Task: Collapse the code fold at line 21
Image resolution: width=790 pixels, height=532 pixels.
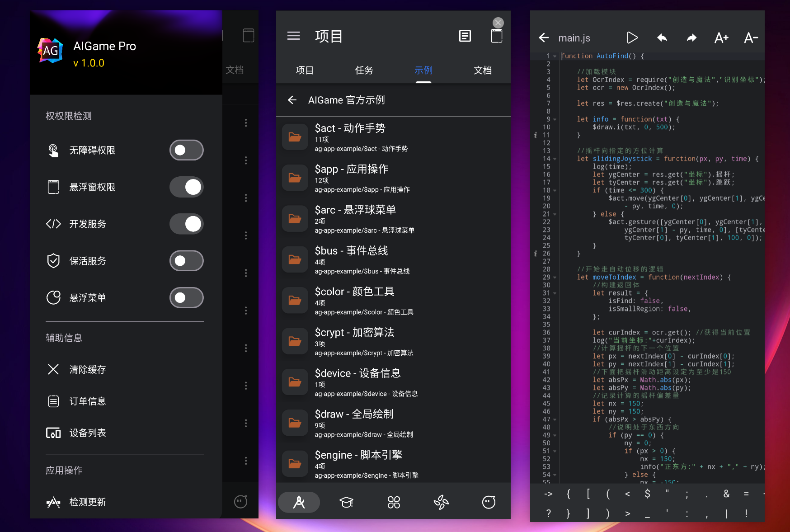Action: 555,214
